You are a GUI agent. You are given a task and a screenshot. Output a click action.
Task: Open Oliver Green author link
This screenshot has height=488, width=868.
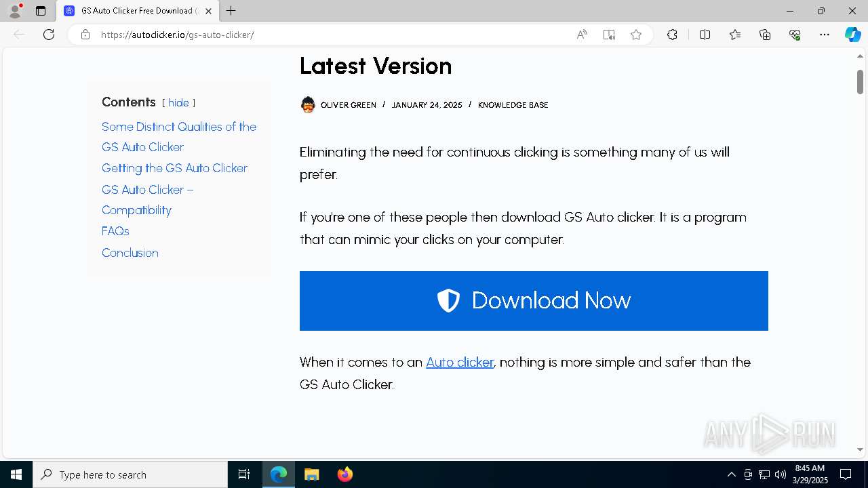tap(349, 105)
